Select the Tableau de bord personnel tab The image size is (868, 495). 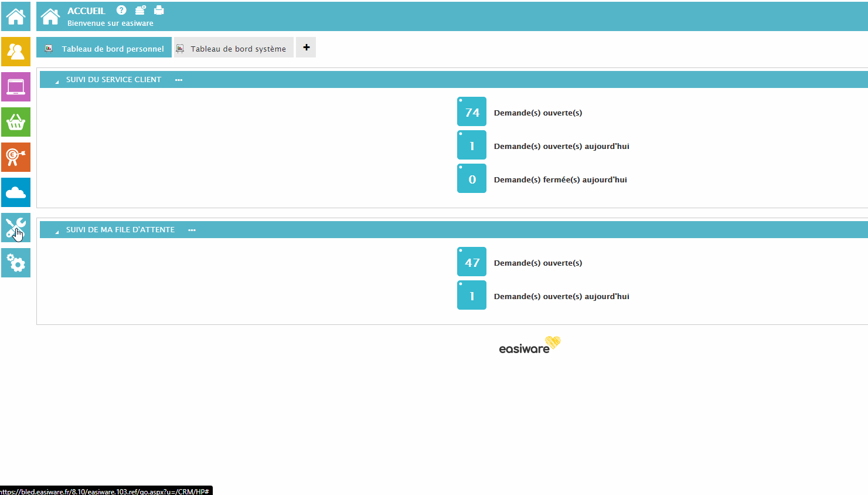coord(104,48)
